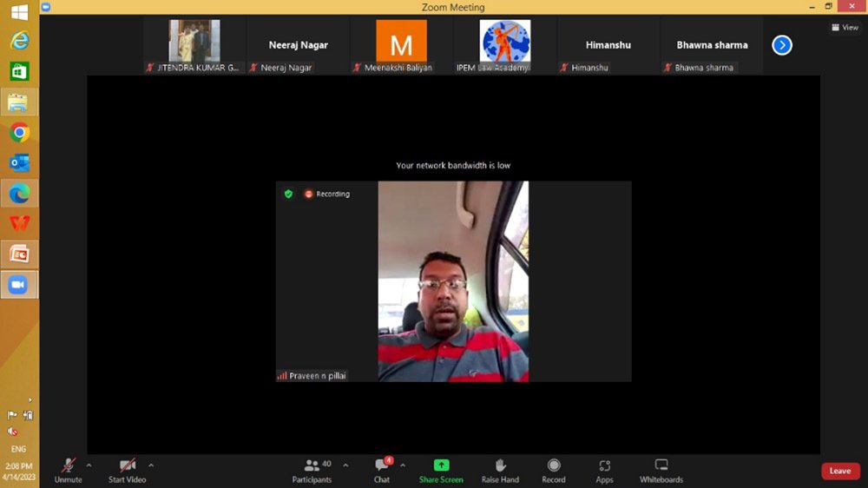868x488 pixels.
Task: Expand the arrow next to Chat
Action: coord(402,465)
